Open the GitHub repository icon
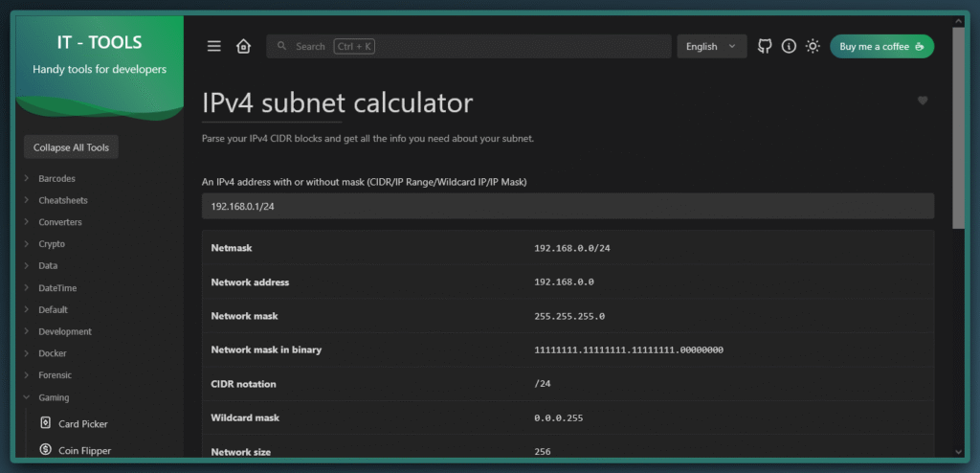The height and width of the screenshot is (473, 980). click(765, 46)
